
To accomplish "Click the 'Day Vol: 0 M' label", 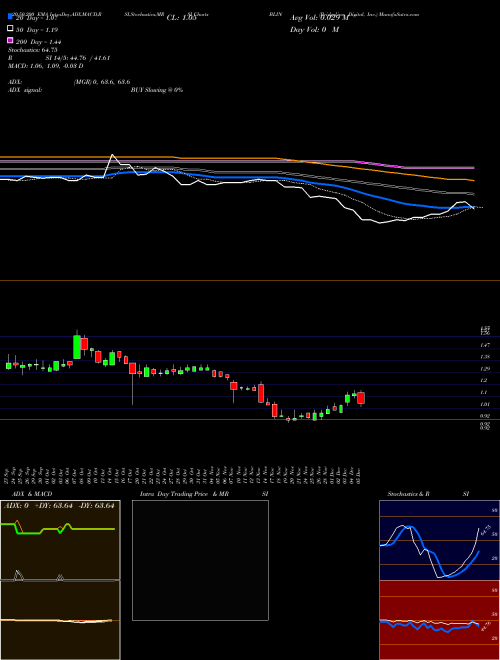I will [x=314, y=30].
